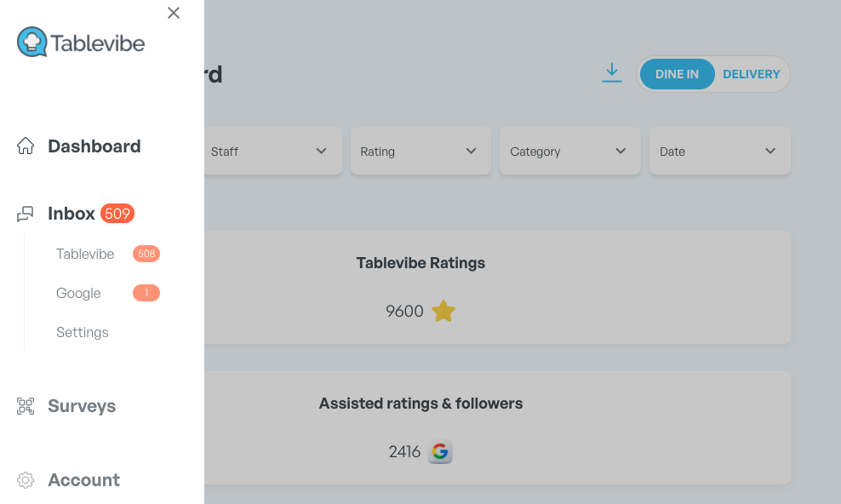This screenshot has height=504, width=841.
Task: Click the Surveys QR code icon
Action: 26,406
